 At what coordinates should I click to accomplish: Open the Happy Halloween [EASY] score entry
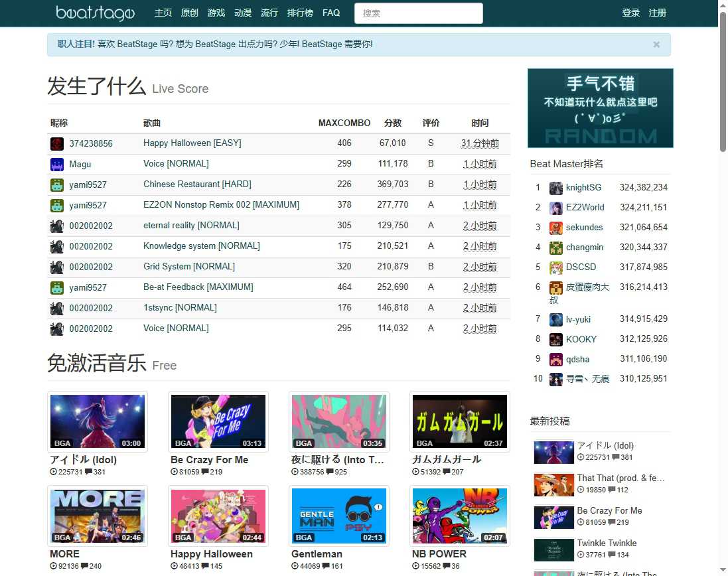tap(192, 143)
